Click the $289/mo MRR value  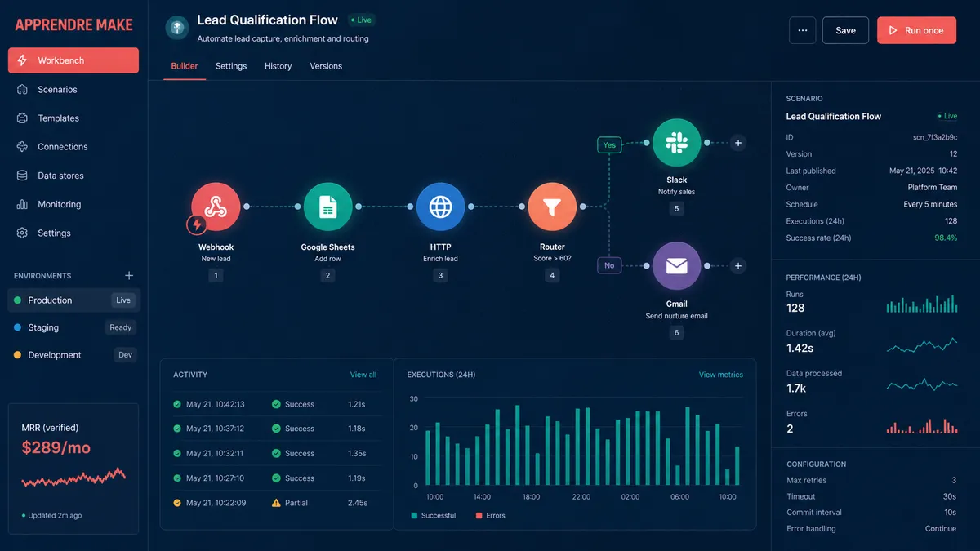pos(56,447)
